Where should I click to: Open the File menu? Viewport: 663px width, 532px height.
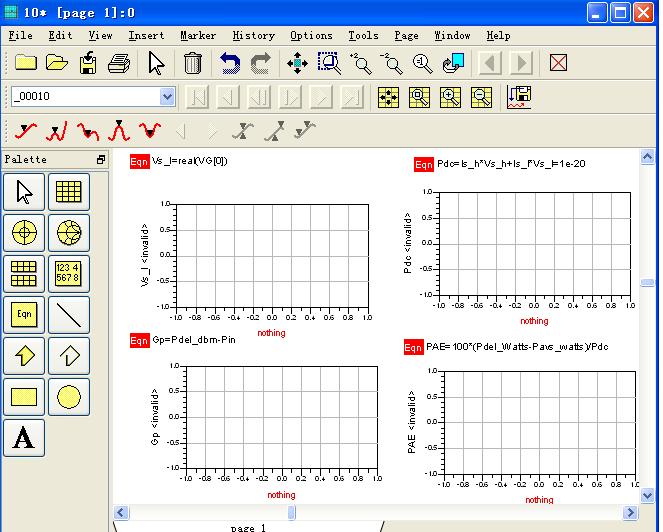[20, 36]
